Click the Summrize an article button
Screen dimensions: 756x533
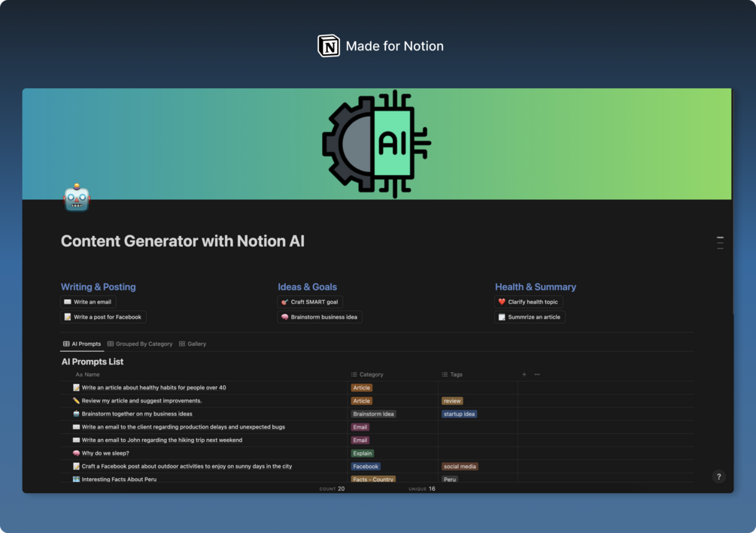point(530,317)
